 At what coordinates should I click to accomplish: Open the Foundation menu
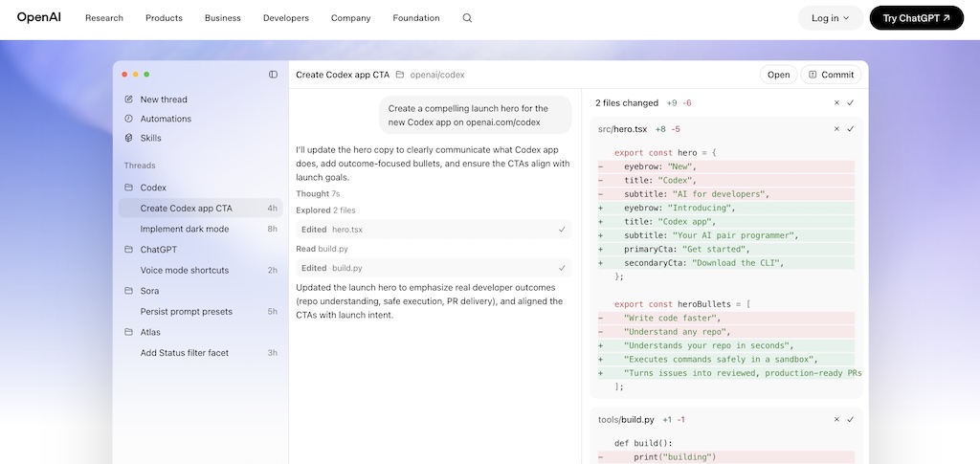click(416, 18)
